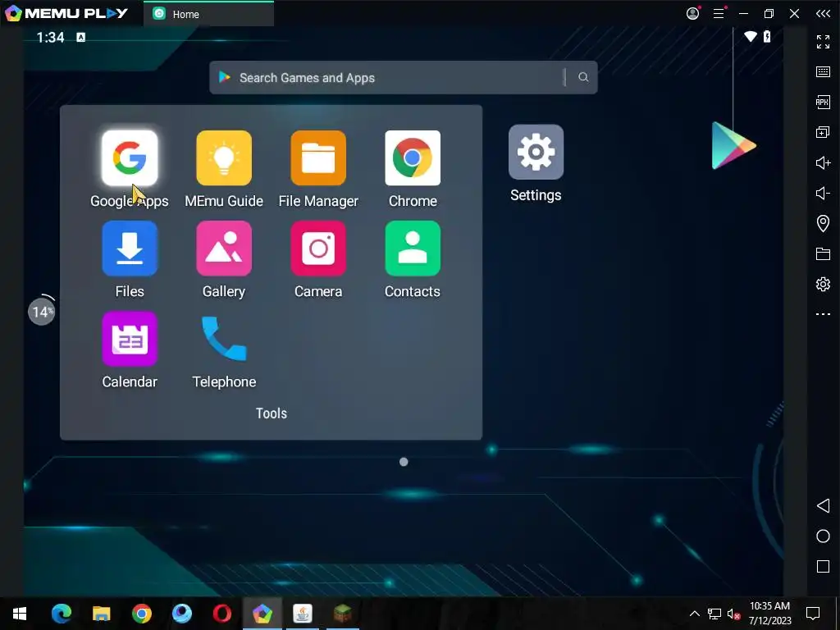
Task: Open the taskbar clock and date
Action: [769, 614]
